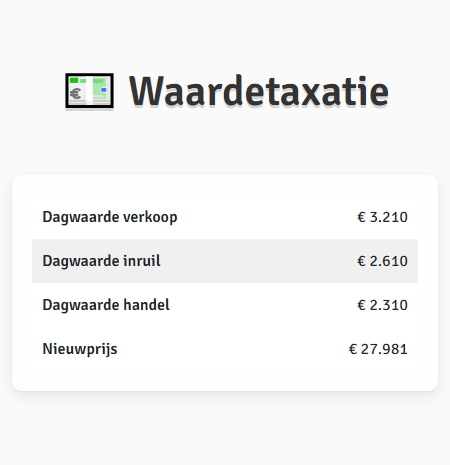Select the Dagwaarde handel label
Viewport: 450px width, 465px height.
click(x=106, y=305)
